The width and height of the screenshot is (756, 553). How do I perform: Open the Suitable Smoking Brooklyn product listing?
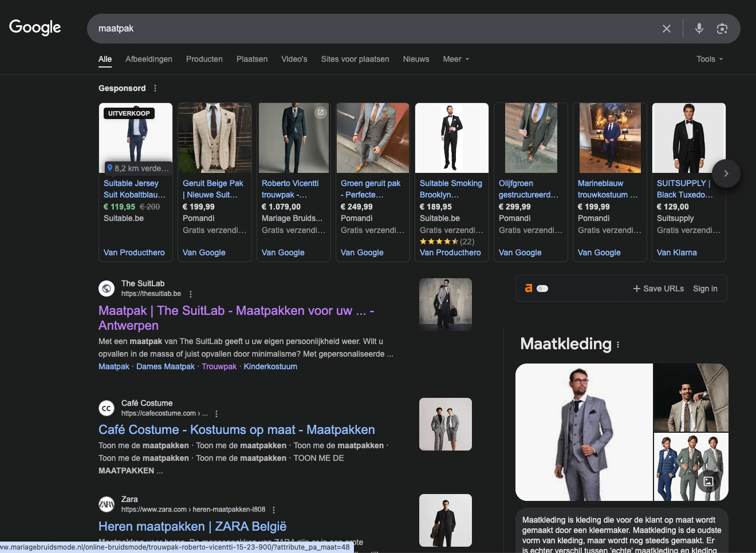(451, 189)
